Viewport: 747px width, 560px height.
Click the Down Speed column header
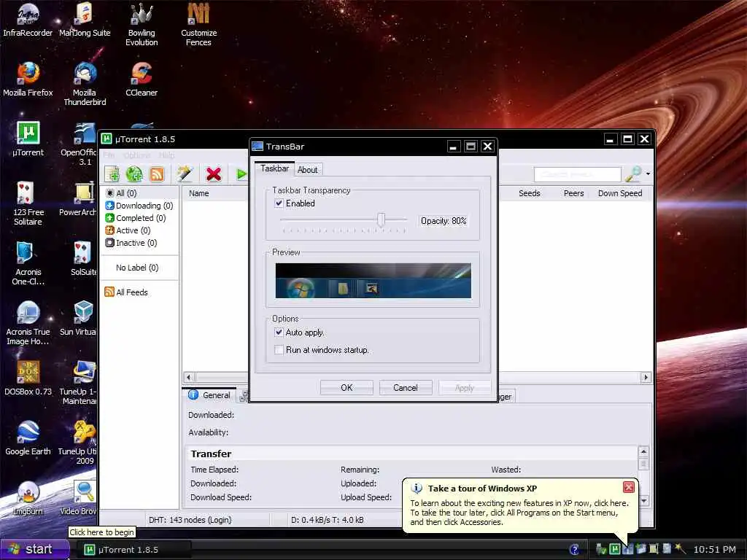[620, 193]
